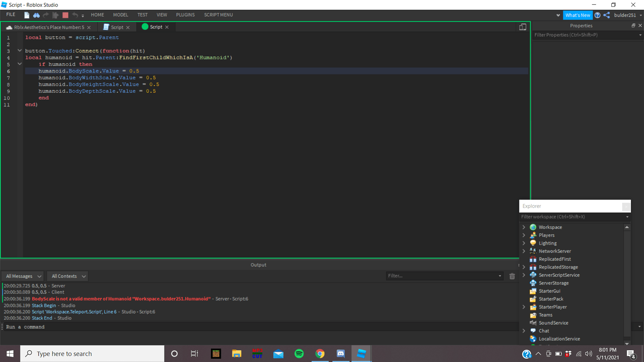This screenshot has width=644, height=362.
Task: Open the All Contexts dropdown
Action: (x=67, y=276)
